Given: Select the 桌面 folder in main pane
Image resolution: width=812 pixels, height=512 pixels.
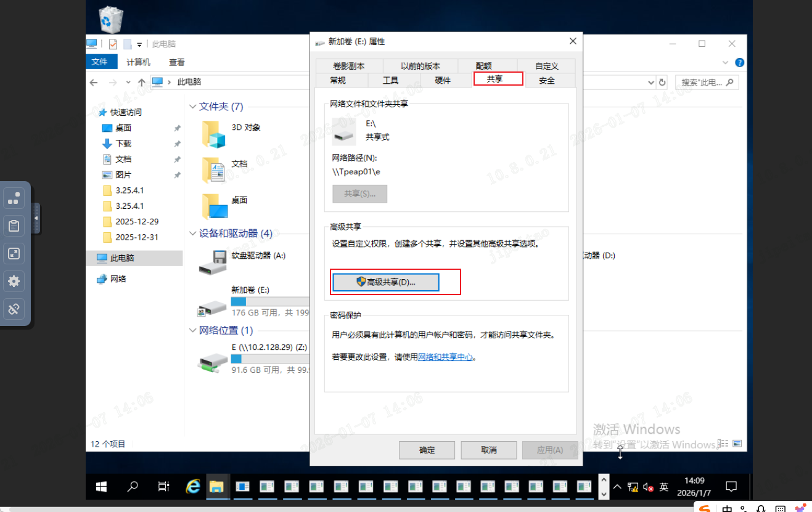Looking at the screenshot, I should pos(214,206).
